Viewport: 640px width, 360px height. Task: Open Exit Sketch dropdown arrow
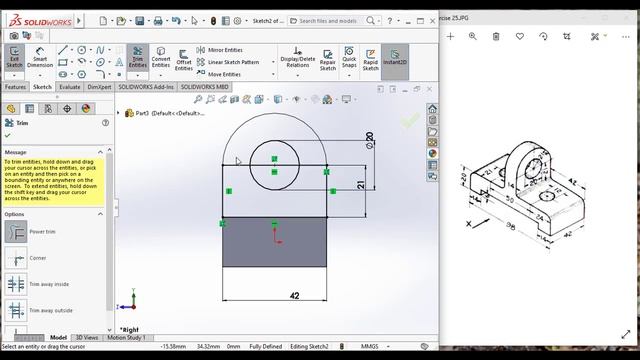click(x=14, y=76)
